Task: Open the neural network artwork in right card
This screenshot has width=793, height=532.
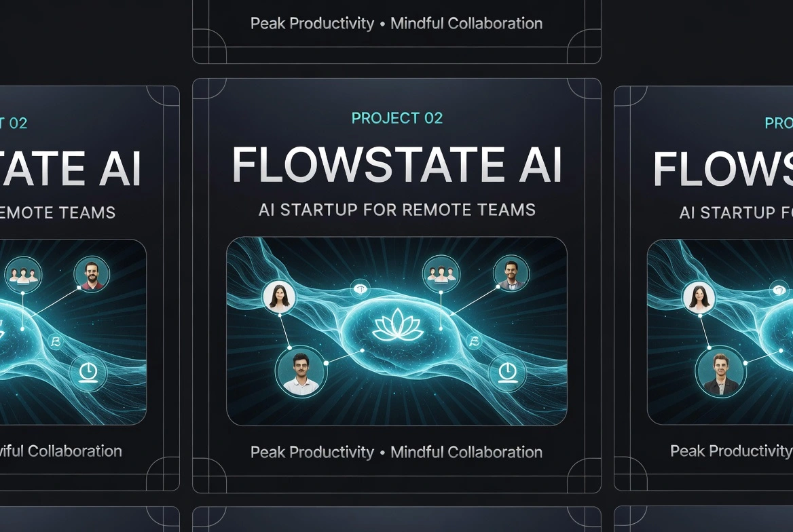Action: click(720, 332)
